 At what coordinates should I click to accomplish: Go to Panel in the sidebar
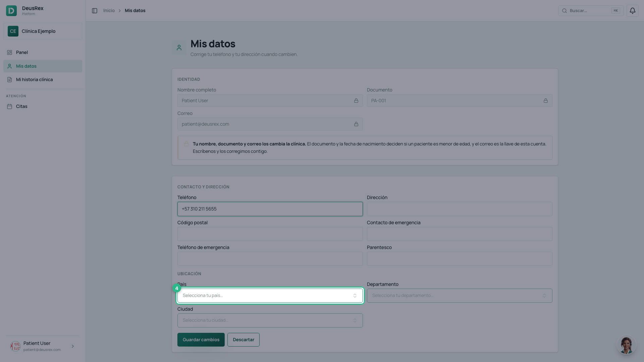43,53
